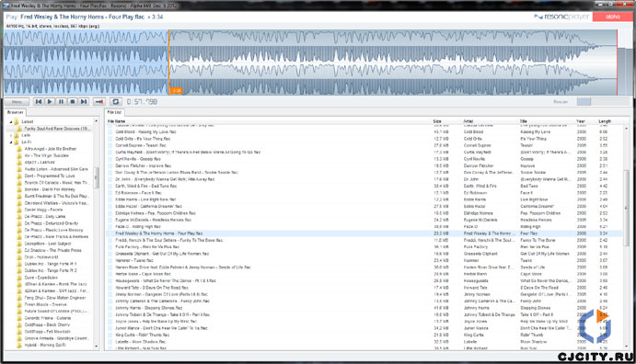636x364 pixels.
Task: Open the Goldfrapp - Black Cherry folder
Action: click(47, 324)
